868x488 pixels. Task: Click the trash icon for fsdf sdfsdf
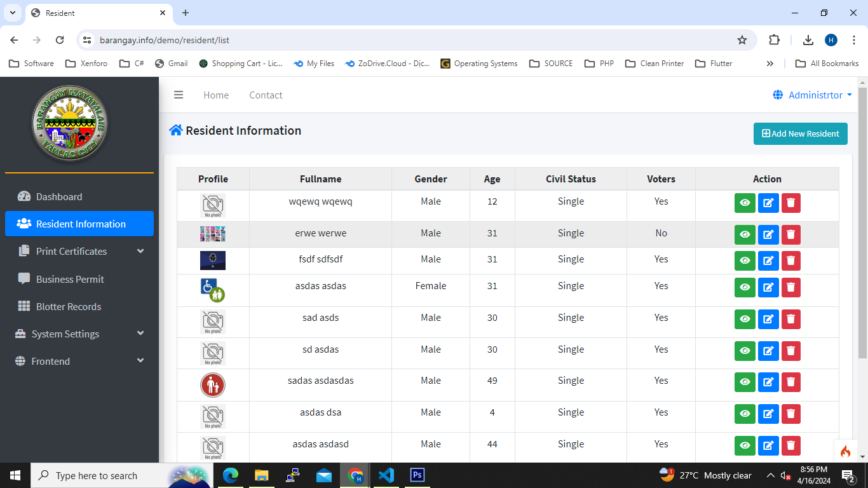(790, 261)
